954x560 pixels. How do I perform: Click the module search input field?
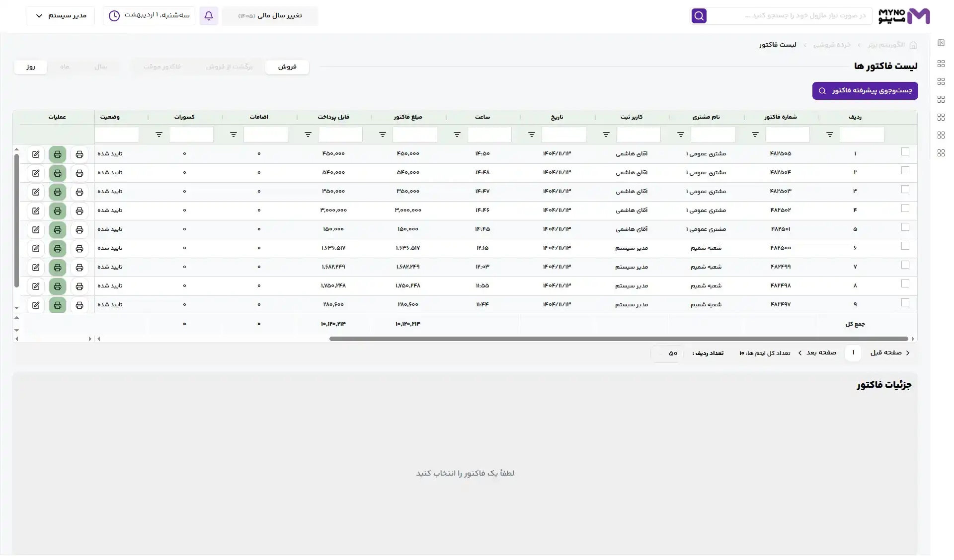coord(790,16)
